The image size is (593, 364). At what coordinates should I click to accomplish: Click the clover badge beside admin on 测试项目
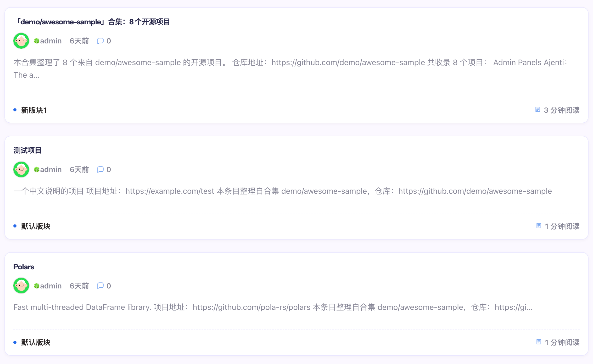coord(37,170)
